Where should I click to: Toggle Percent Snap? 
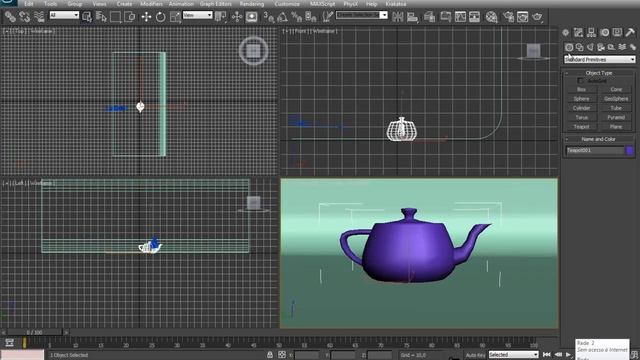click(x=297, y=17)
